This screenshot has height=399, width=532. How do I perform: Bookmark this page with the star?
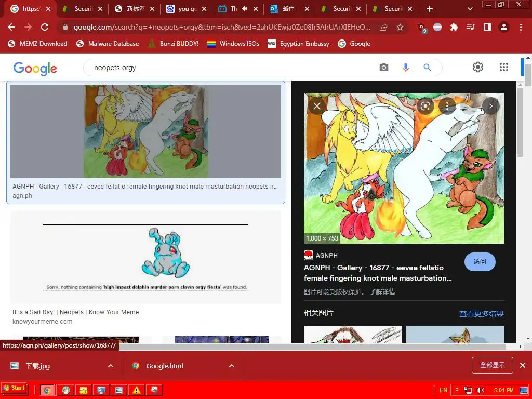coord(400,27)
